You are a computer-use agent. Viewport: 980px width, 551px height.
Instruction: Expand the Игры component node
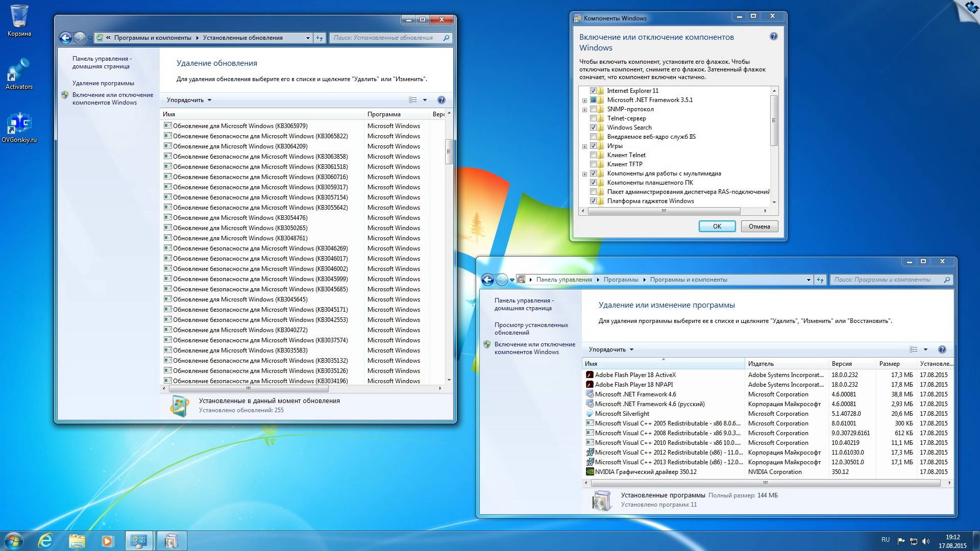[584, 145]
